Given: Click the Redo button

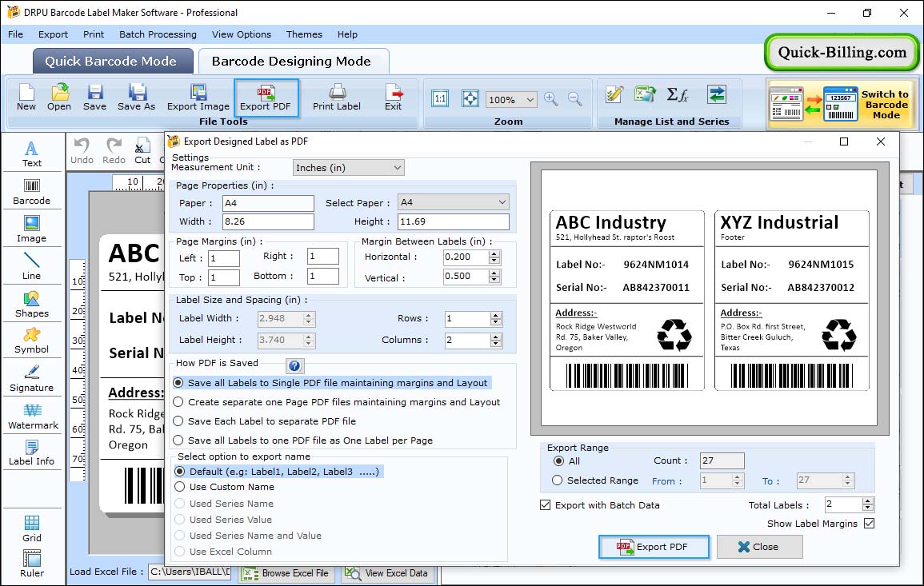Looking at the screenshot, I should 114,151.
